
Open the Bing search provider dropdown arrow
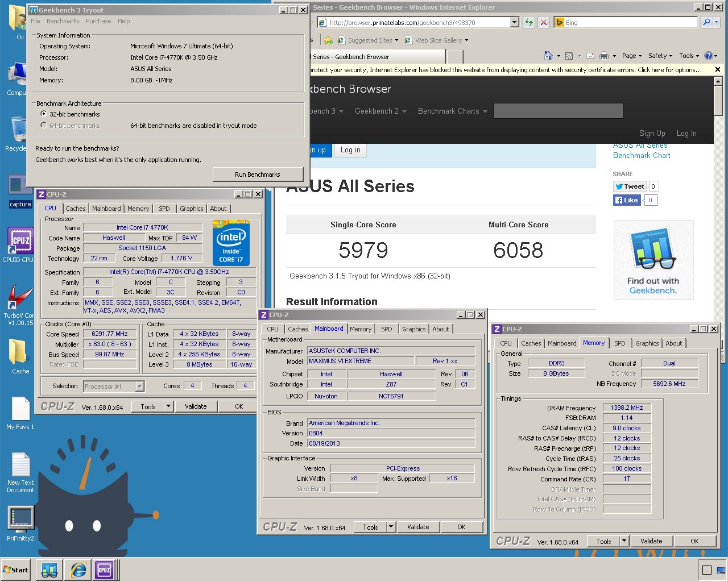point(717,22)
